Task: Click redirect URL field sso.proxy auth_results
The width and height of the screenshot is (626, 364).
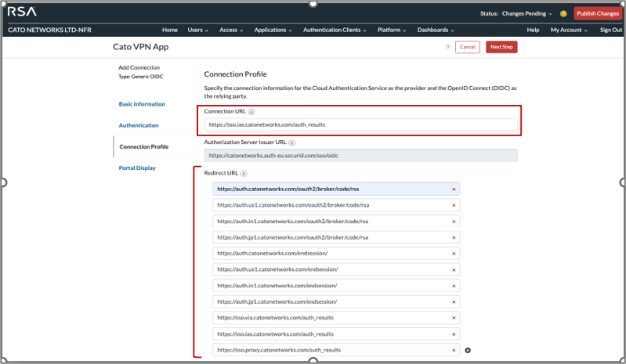Action: pos(336,350)
